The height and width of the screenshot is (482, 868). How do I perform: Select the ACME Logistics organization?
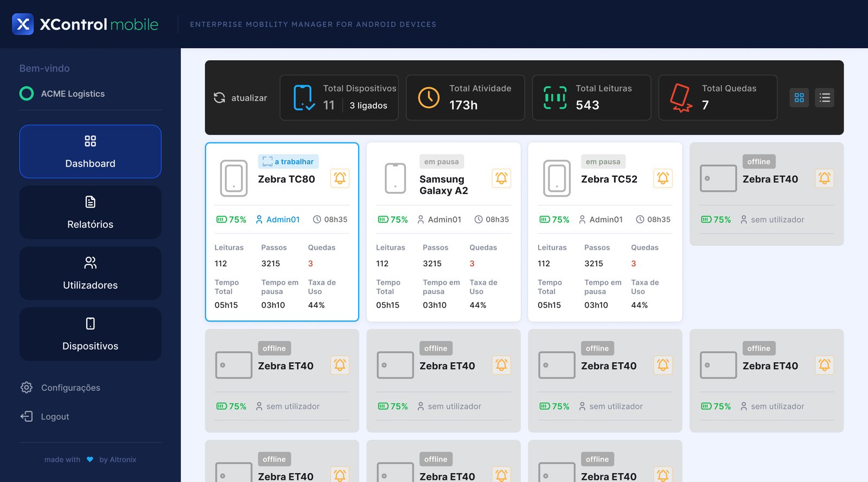pos(73,94)
